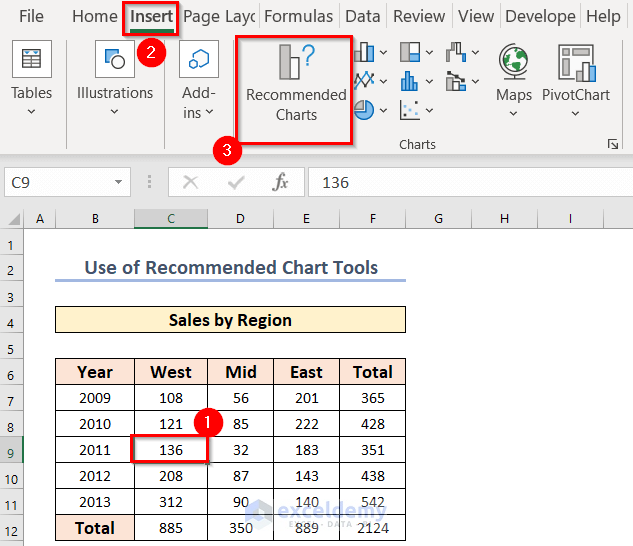
Task: Expand the Maps dropdown chevron
Action: [x=513, y=114]
